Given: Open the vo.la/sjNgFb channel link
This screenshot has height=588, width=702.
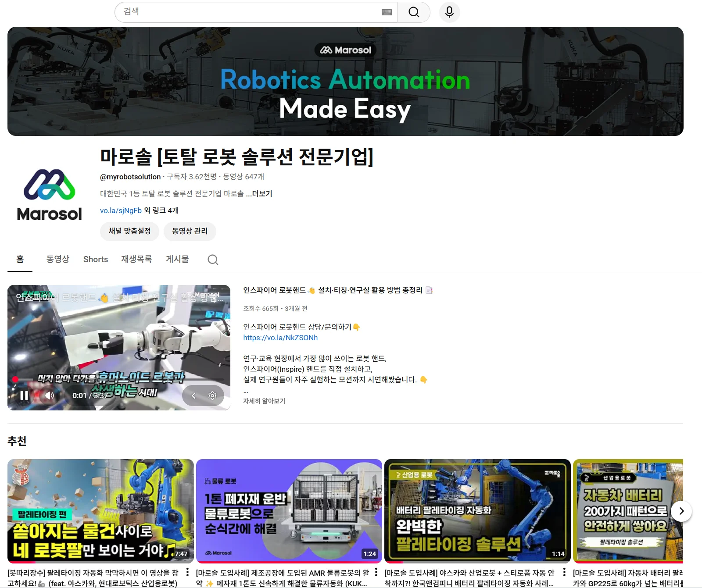Looking at the screenshot, I should [x=121, y=210].
